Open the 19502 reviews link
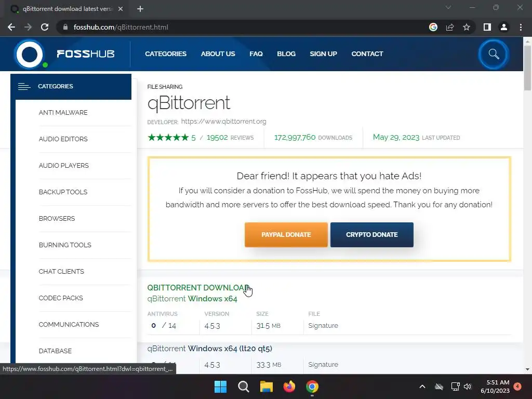Image resolution: width=532 pixels, height=399 pixels. click(230, 137)
